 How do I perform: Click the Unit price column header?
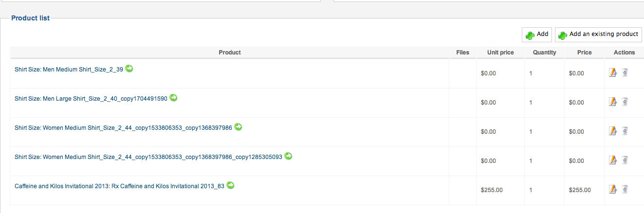click(500, 53)
